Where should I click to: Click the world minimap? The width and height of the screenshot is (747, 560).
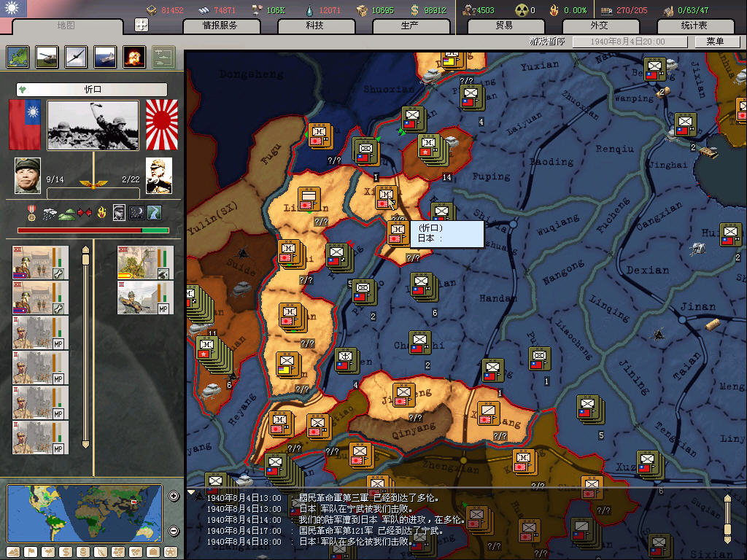point(85,513)
